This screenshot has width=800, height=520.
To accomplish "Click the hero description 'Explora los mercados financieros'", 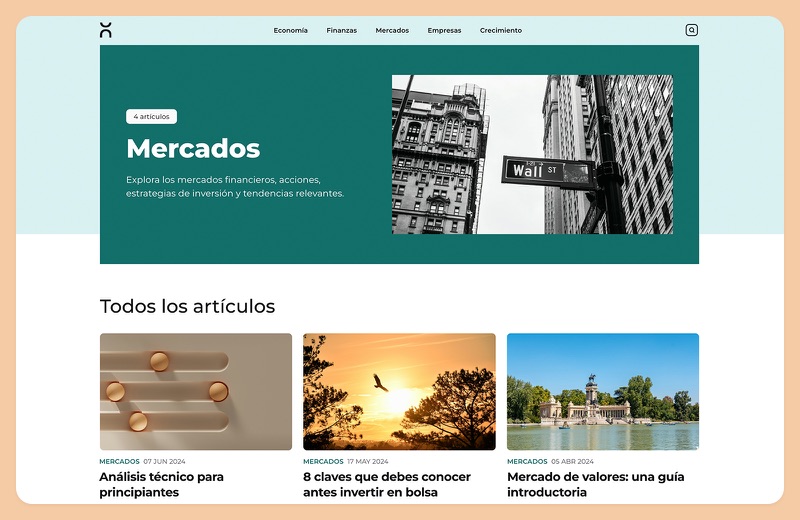I will 235,187.
